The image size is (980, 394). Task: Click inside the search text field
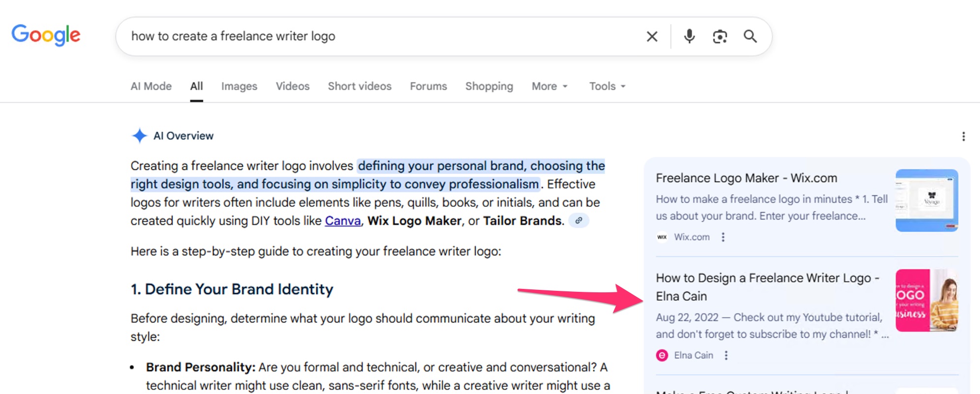coord(383,36)
